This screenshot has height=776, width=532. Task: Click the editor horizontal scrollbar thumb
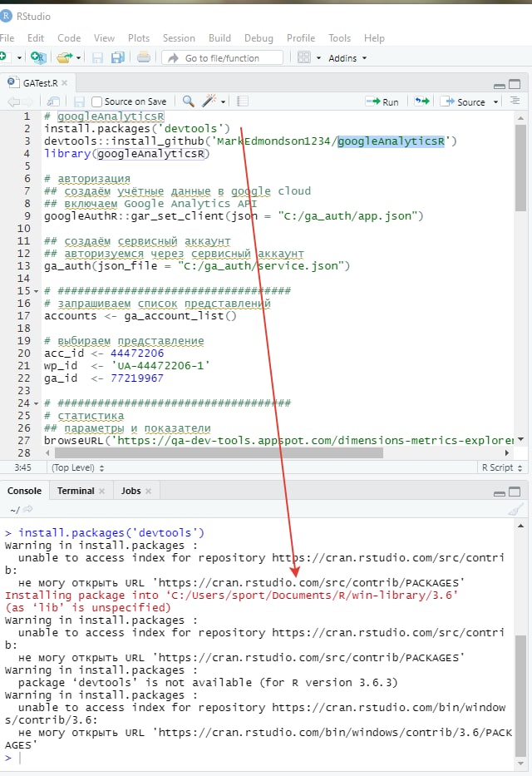[219, 452]
